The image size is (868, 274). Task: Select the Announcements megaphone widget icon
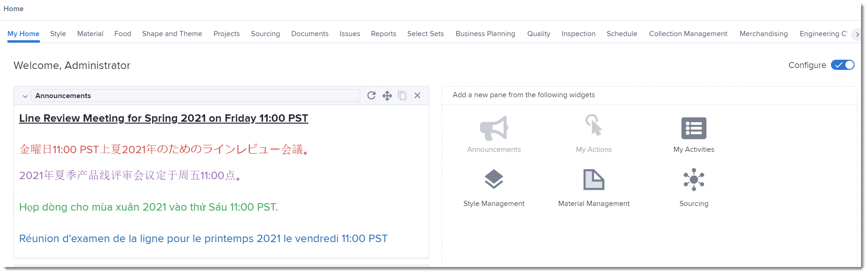(493, 129)
